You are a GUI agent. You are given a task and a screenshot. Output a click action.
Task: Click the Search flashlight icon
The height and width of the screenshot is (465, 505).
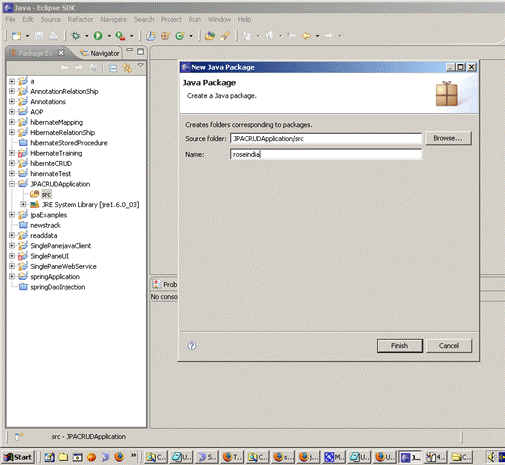225,36
